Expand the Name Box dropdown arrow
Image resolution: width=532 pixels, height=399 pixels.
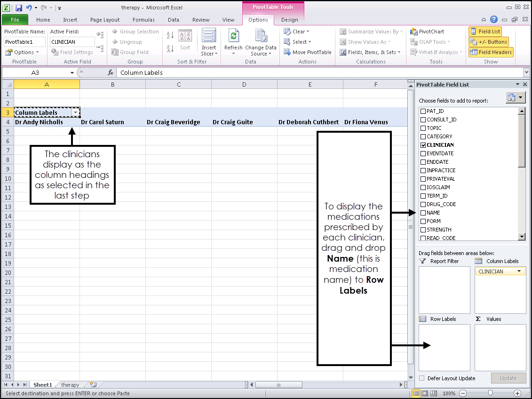tap(72, 73)
